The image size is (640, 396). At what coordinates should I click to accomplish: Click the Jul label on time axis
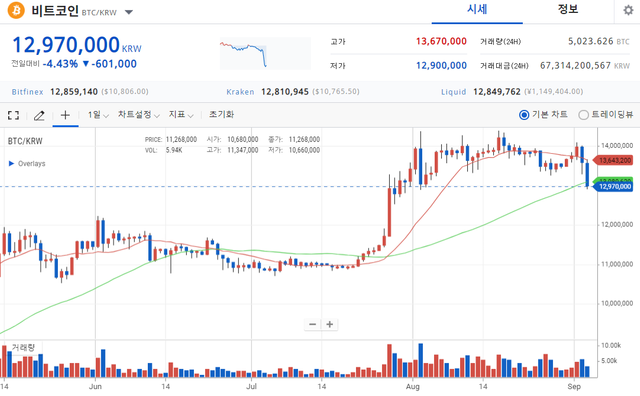[251, 386]
